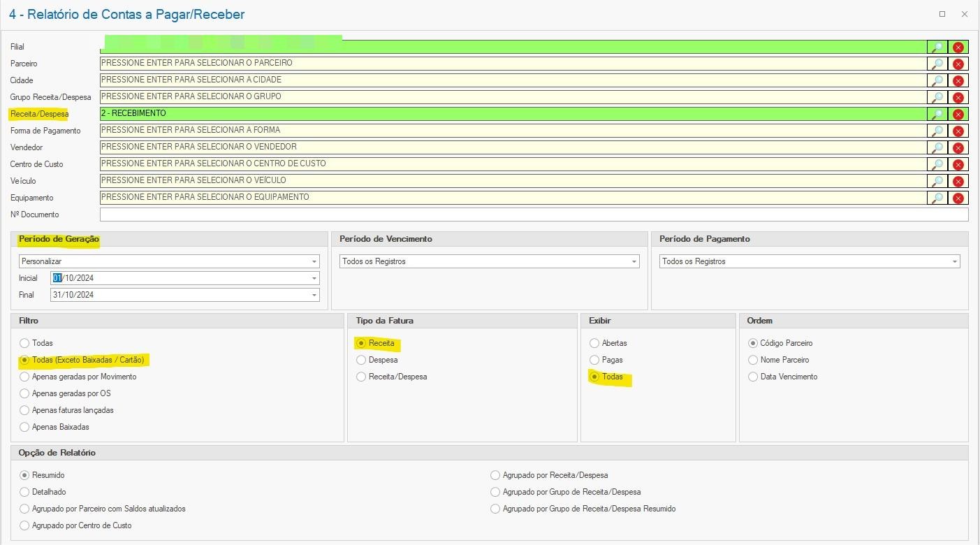Open the Parceiro search magnifier icon
This screenshot has width=980, height=545.
(x=937, y=64)
